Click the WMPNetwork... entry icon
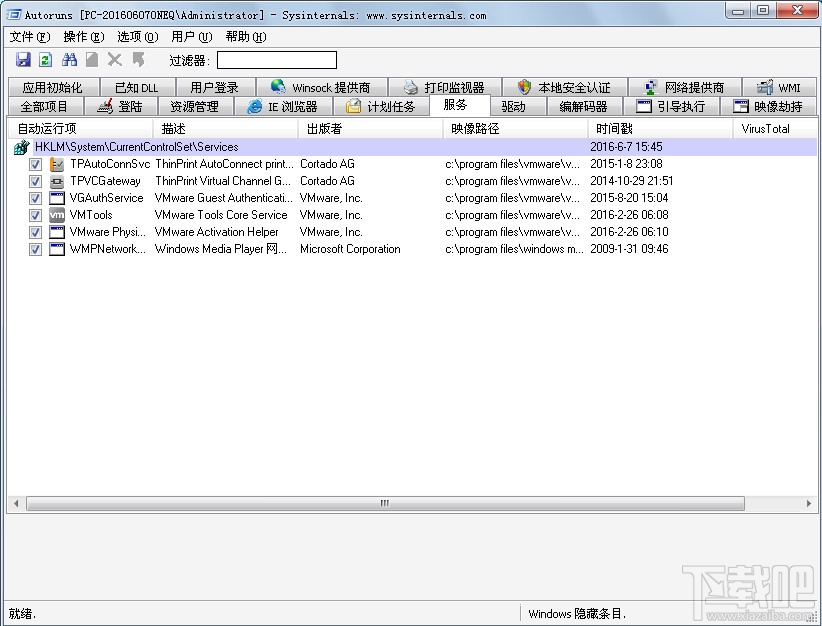 [x=57, y=249]
